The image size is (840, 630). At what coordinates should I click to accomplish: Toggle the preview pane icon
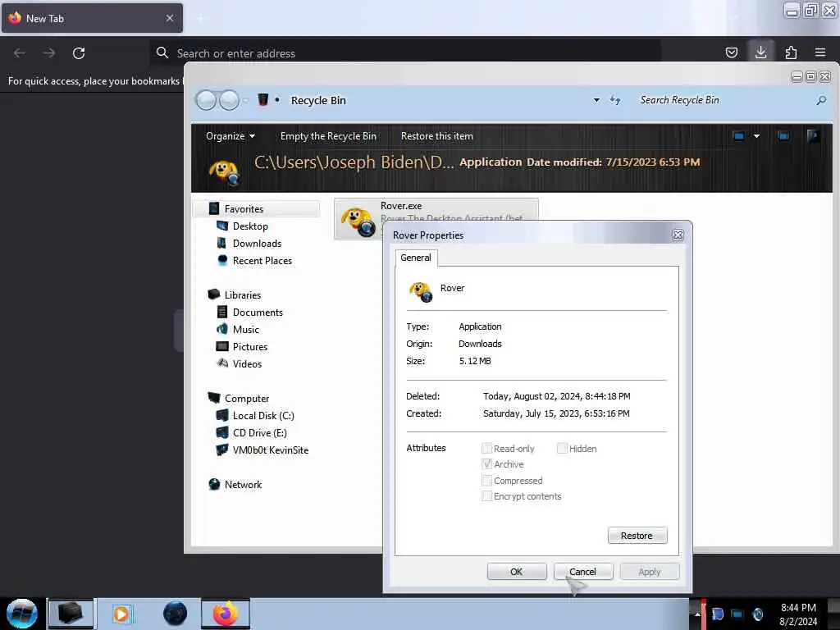click(x=783, y=136)
